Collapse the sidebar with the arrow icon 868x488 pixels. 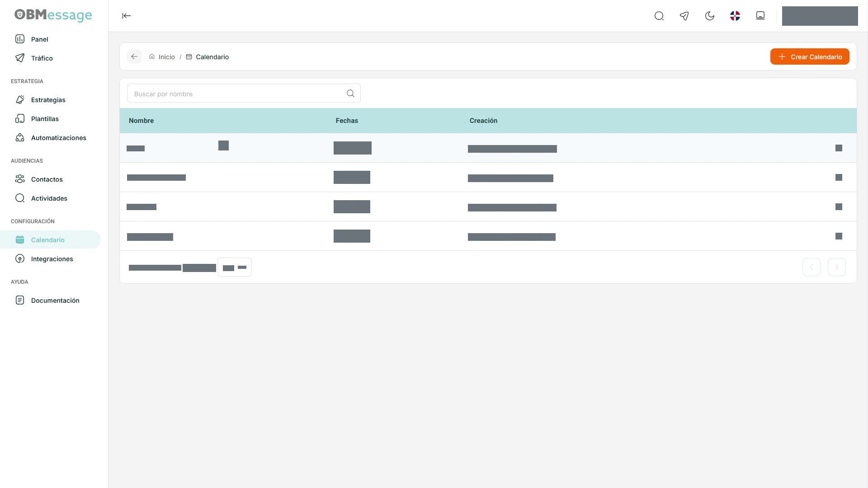pos(126,16)
